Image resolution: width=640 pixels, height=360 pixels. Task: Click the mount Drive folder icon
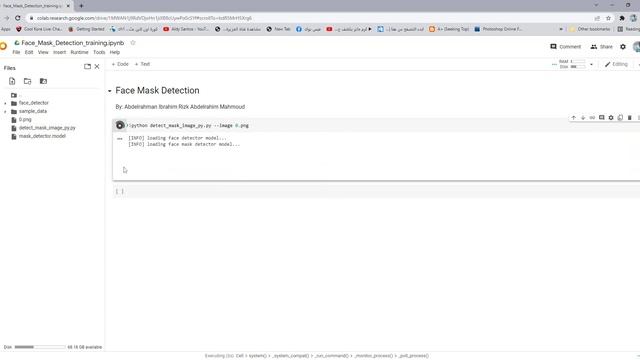(x=43, y=81)
